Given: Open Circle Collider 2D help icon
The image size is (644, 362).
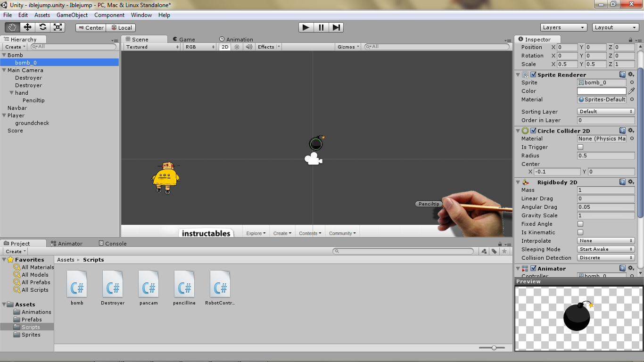Looking at the screenshot, I should (622, 131).
